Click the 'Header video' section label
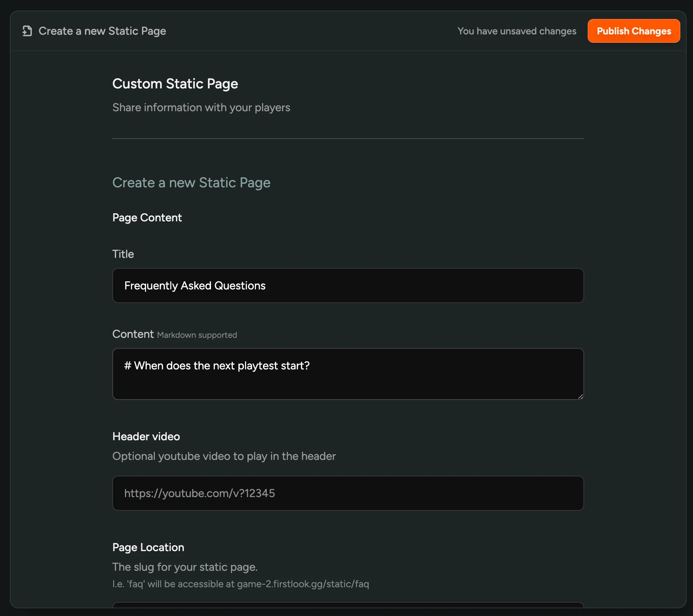Image resolution: width=693 pixels, height=616 pixels. click(x=146, y=436)
